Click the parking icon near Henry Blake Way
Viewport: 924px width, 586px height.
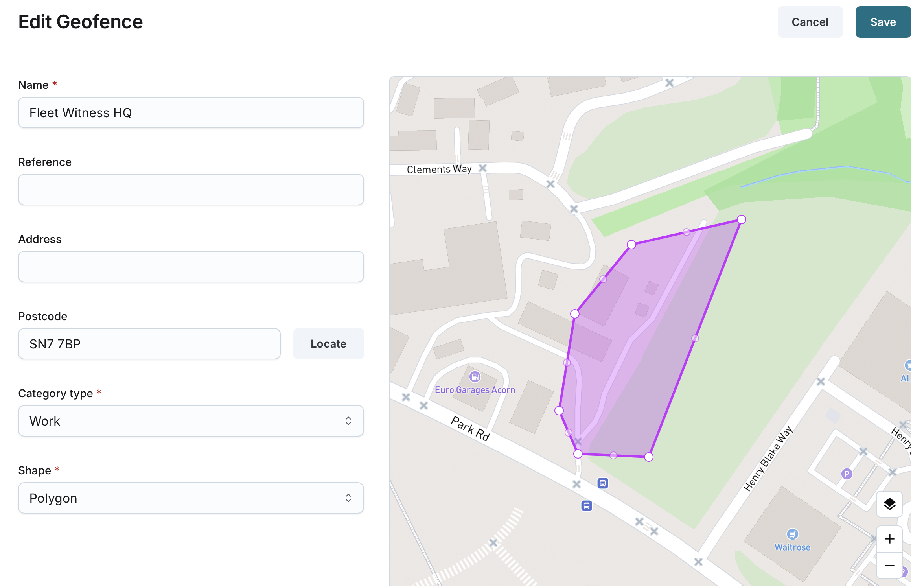point(847,474)
